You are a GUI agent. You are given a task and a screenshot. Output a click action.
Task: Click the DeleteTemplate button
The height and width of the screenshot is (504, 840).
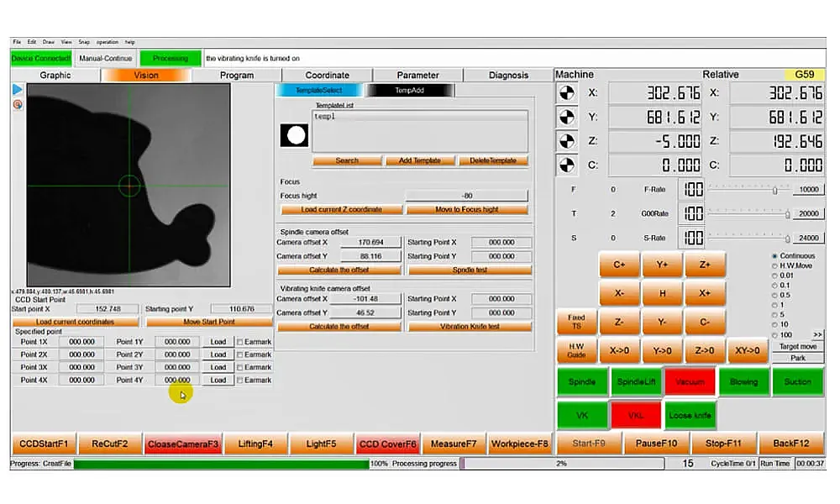click(493, 160)
